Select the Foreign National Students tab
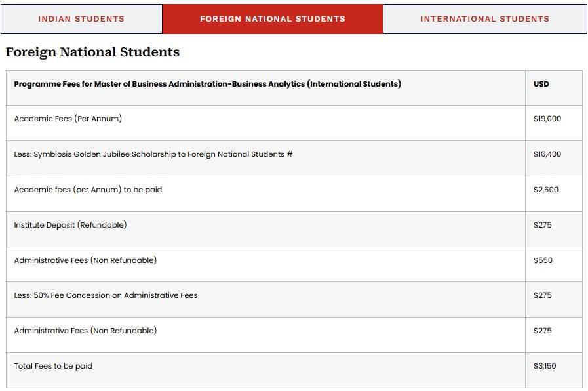588x391 pixels. [272, 19]
